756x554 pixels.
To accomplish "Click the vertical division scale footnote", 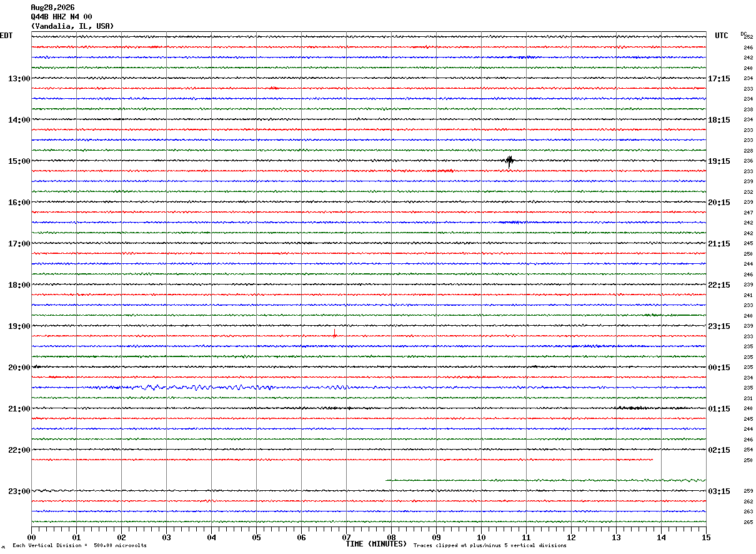I will (79, 545).
